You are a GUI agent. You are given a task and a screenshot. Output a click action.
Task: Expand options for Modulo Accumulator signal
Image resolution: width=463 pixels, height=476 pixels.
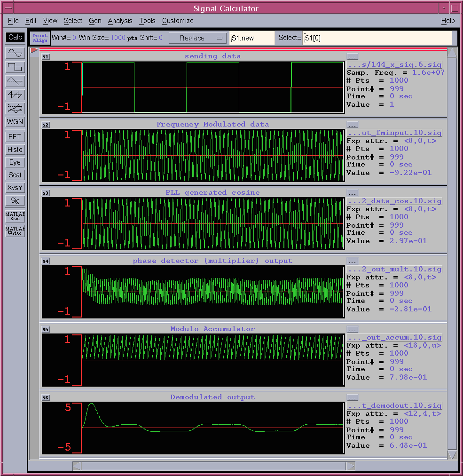[x=353, y=329]
